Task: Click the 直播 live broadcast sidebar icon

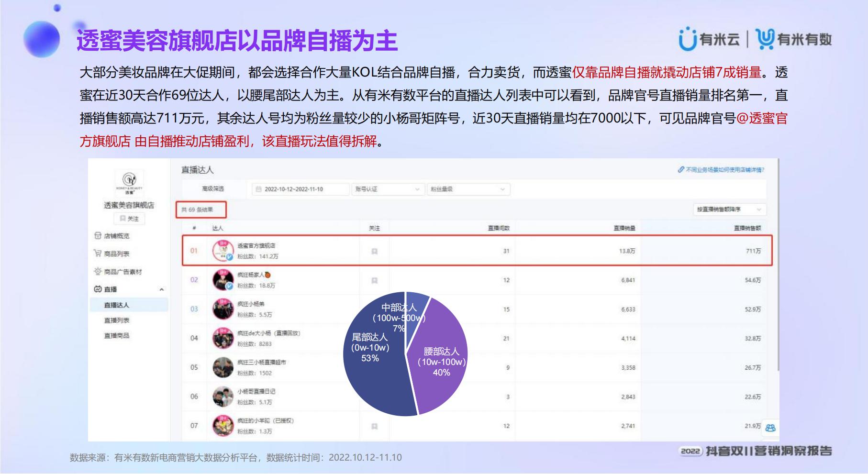Action: [x=98, y=289]
